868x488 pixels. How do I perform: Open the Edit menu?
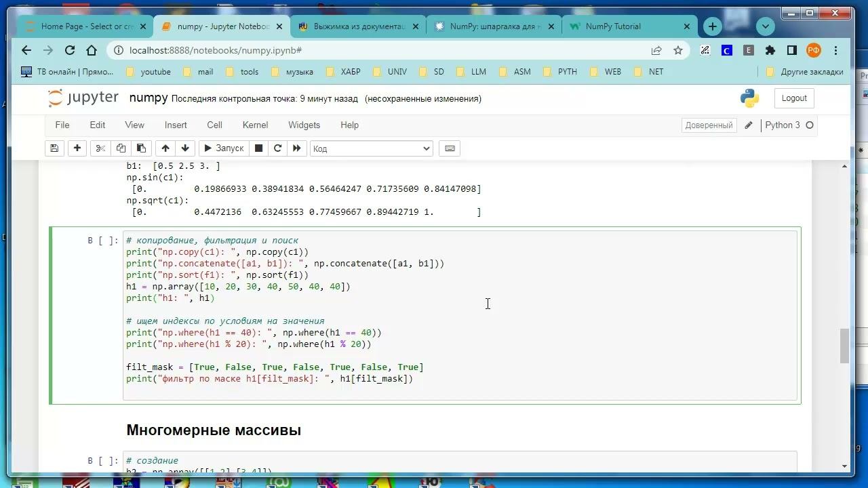[98, 125]
